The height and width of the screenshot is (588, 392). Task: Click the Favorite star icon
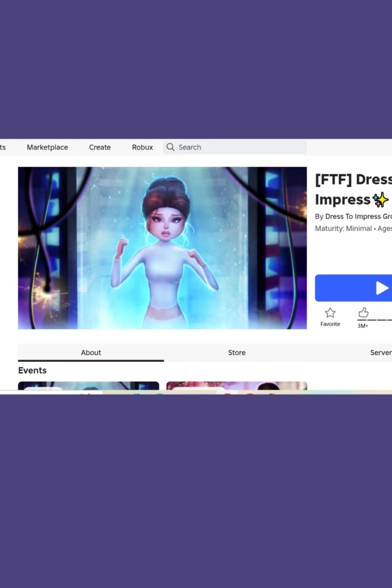tap(330, 313)
